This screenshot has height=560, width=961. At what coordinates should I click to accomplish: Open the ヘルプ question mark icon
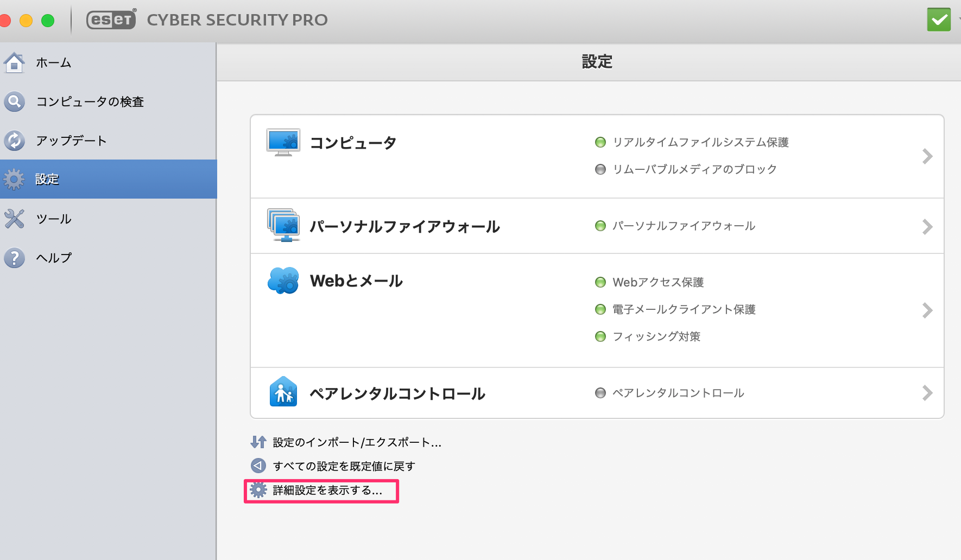coord(14,258)
